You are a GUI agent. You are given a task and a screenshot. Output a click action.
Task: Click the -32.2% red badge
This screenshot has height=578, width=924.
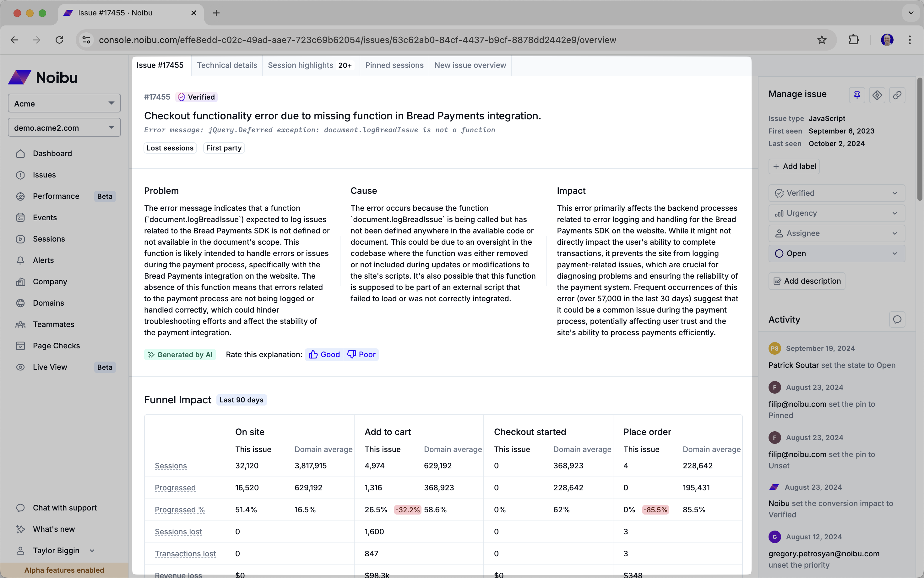tap(407, 510)
